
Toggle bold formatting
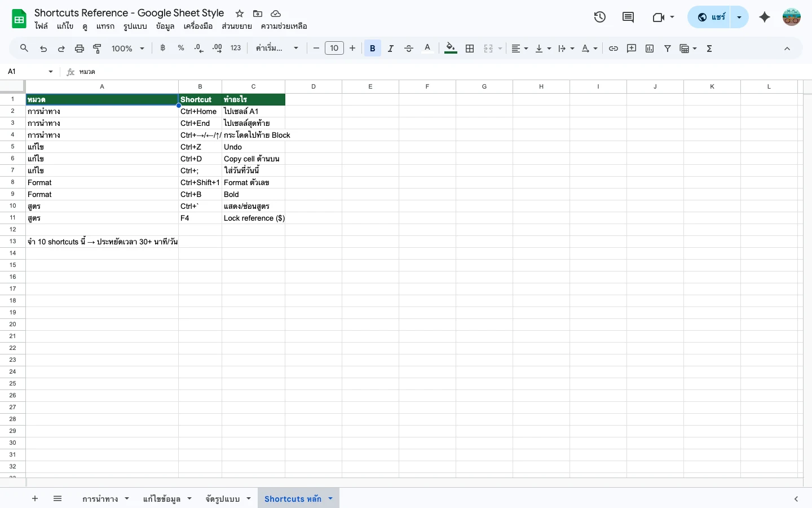pyautogui.click(x=372, y=49)
